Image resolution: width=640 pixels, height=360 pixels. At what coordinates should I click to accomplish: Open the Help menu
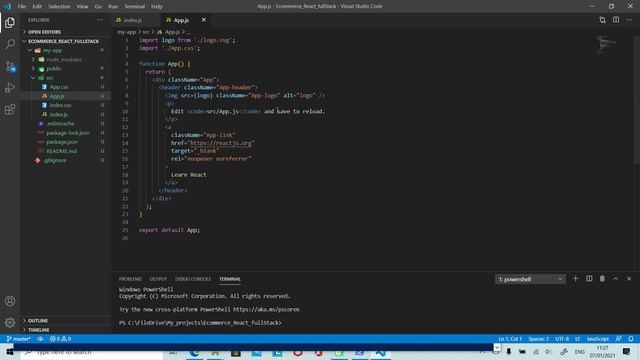[x=157, y=7]
